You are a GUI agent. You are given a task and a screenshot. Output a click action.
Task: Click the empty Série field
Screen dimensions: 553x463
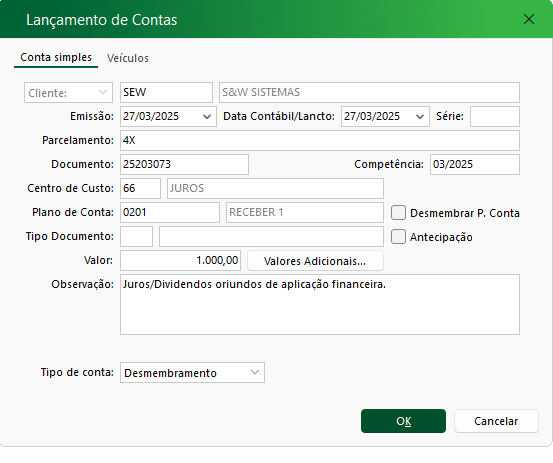[x=495, y=116]
